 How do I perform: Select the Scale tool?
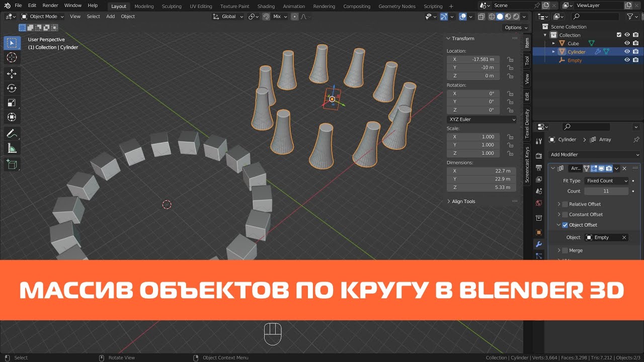tap(12, 103)
